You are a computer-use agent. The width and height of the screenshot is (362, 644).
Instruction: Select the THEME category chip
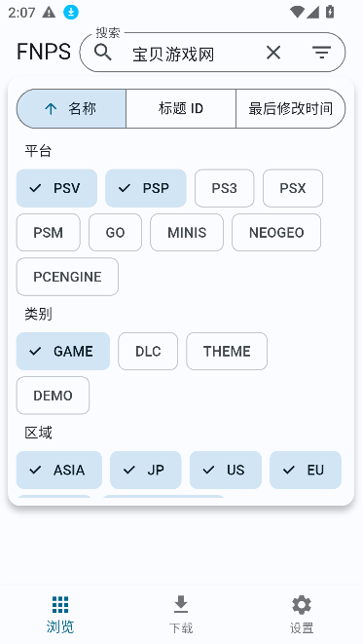click(227, 351)
